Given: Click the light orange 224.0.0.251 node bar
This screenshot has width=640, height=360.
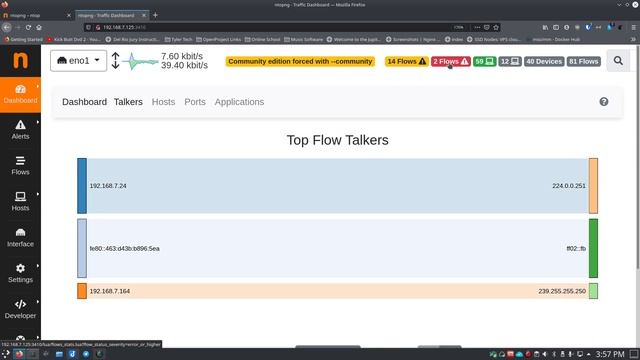Looking at the screenshot, I should (593, 186).
